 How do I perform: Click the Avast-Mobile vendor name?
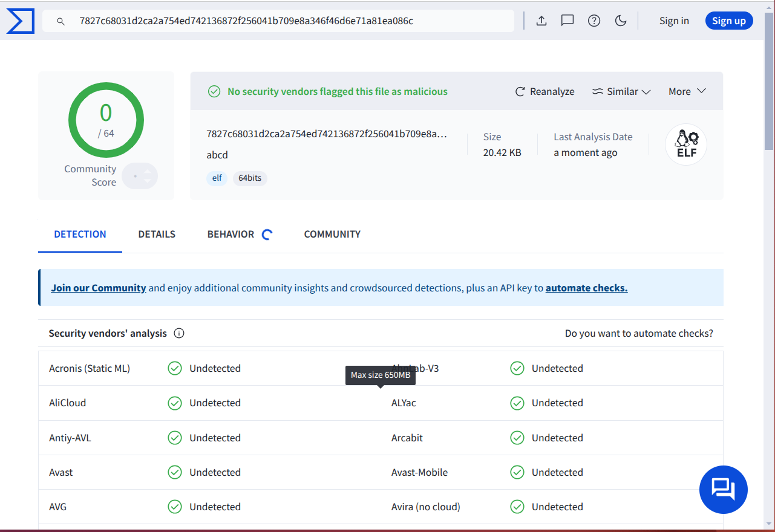(x=420, y=472)
